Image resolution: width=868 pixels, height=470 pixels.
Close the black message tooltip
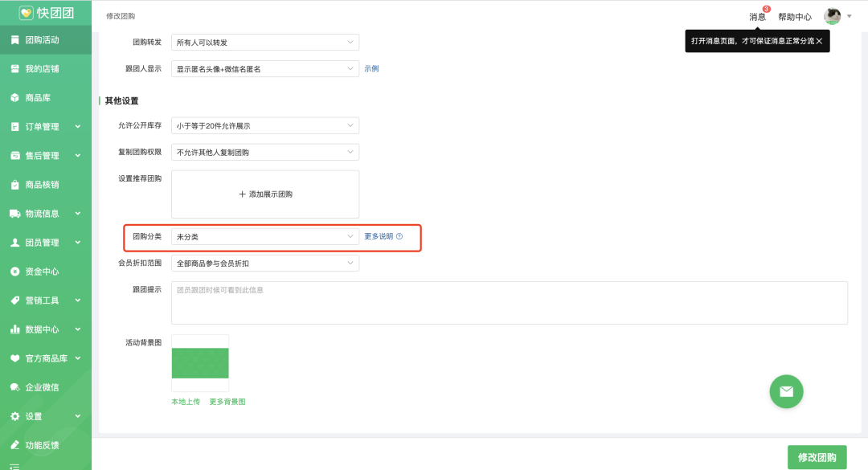(819, 41)
